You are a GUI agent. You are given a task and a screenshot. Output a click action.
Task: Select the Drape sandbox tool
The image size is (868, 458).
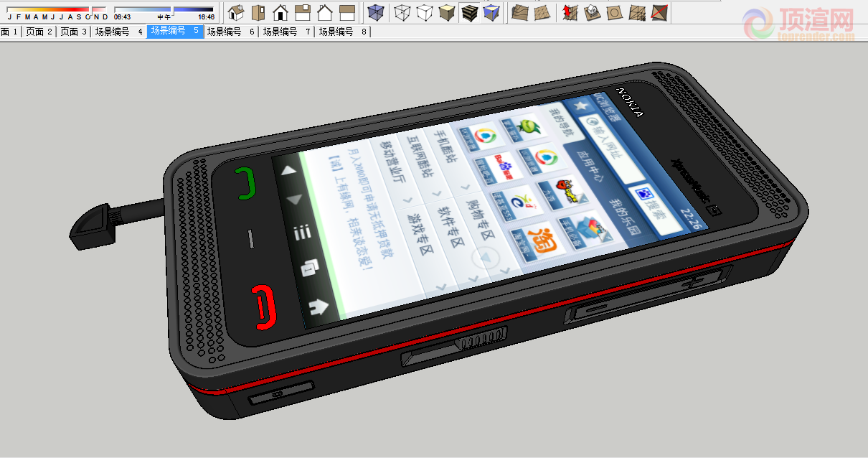click(x=614, y=12)
